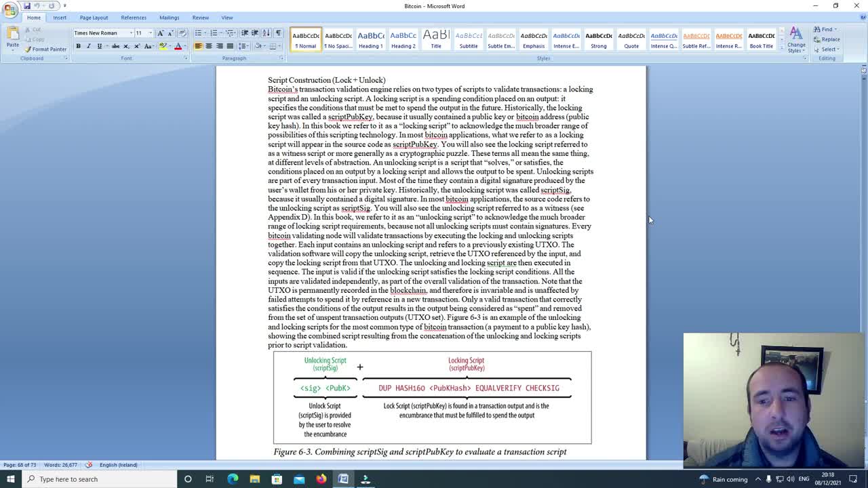Open the font size dropdown
This screenshot has height=488, width=868.
(151, 33)
